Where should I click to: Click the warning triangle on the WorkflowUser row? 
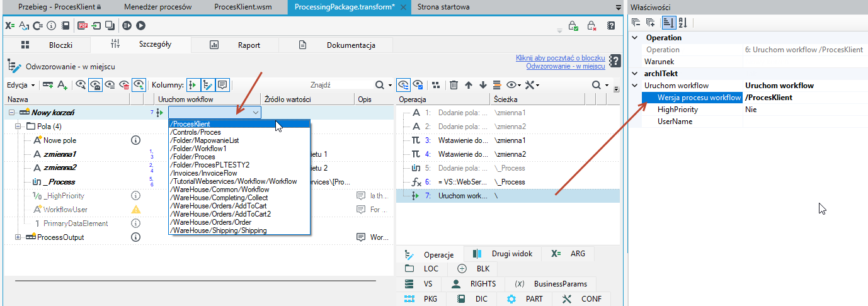[x=135, y=210]
